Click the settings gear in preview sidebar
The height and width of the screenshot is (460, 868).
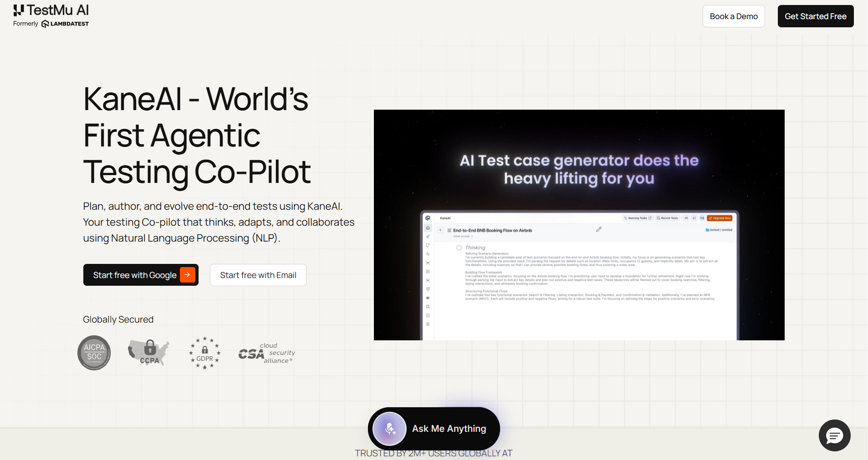coord(428,324)
